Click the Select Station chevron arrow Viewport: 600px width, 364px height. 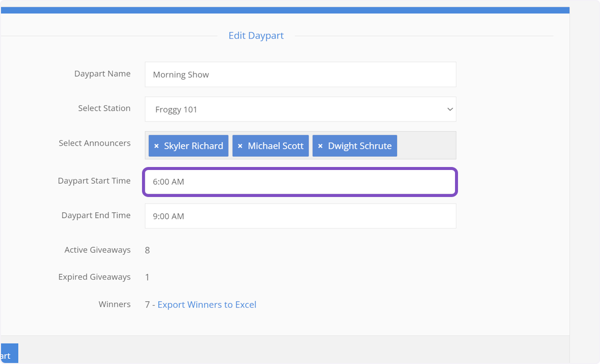[x=449, y=109]
